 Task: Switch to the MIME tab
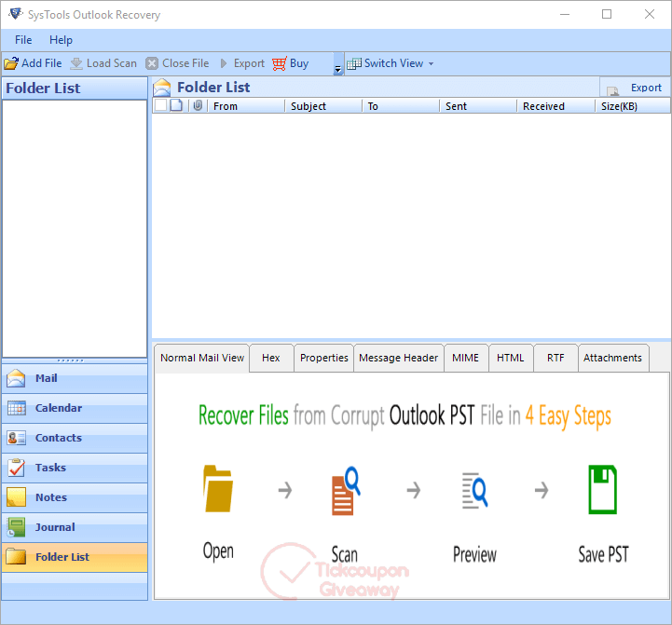point(465,358)
